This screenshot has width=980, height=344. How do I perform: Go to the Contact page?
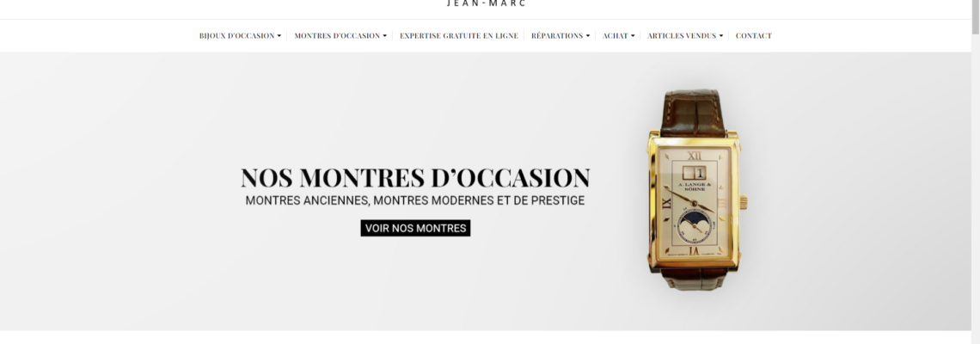click(x=753, y=35)
